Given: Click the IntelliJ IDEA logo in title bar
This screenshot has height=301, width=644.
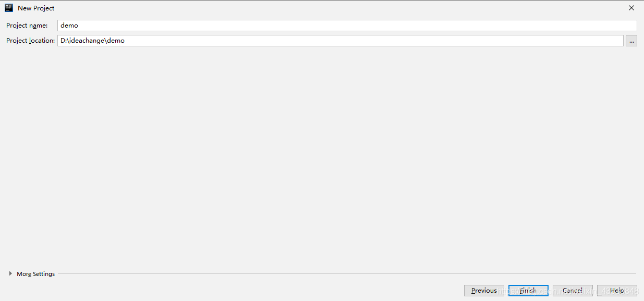Looking at the screenshot, I should coord(9,8).
